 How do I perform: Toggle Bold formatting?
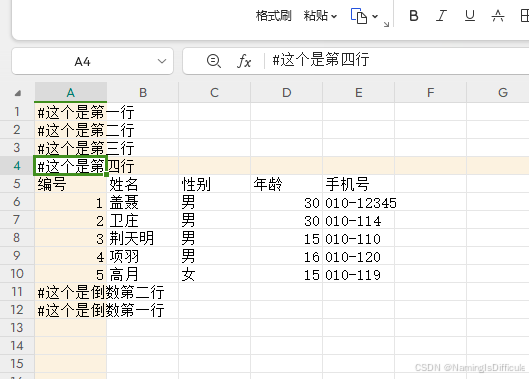414,16
